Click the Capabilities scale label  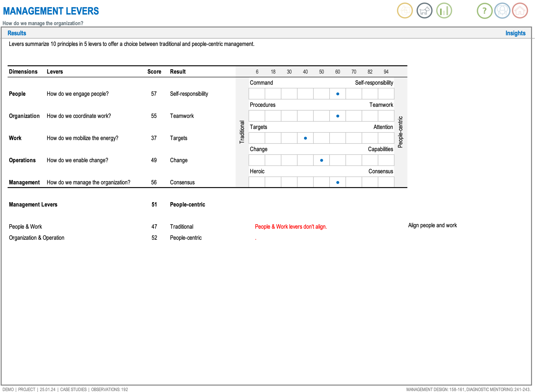(381, 149)
